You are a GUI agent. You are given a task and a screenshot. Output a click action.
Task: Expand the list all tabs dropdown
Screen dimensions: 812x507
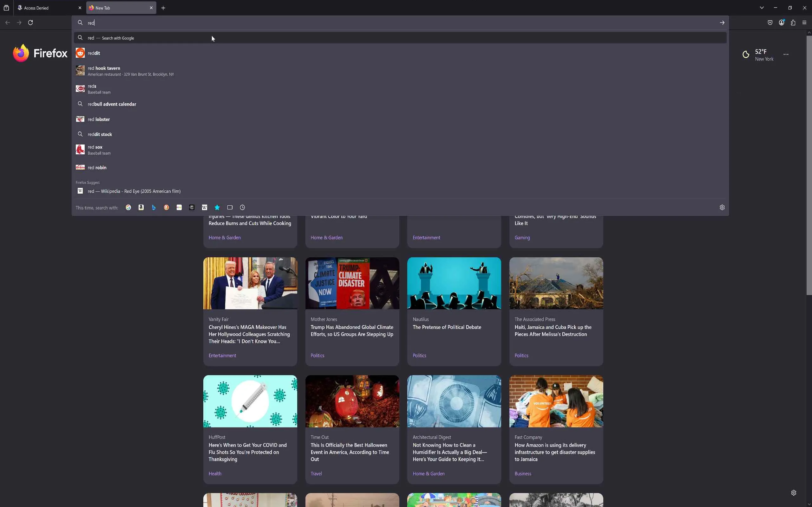pos(762,8)
